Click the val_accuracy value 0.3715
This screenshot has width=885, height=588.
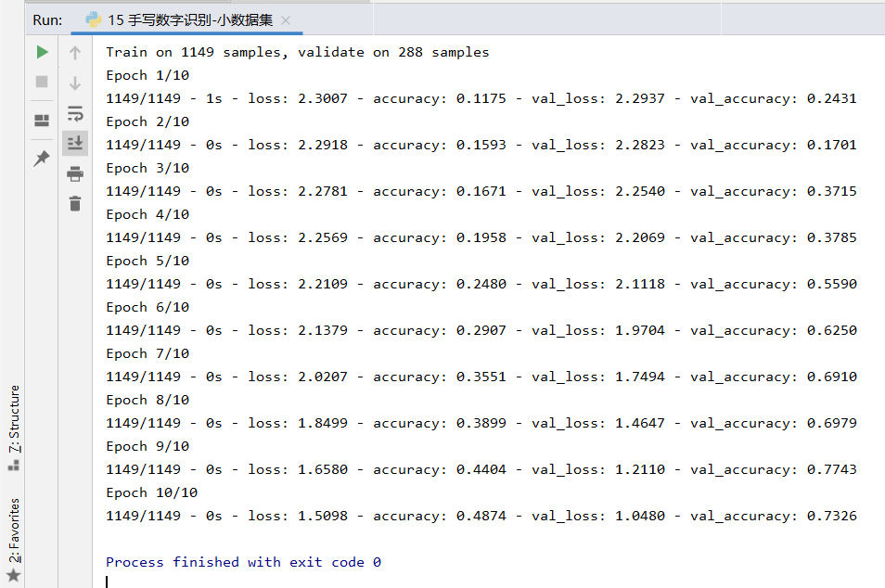click(x=832, y=191)
